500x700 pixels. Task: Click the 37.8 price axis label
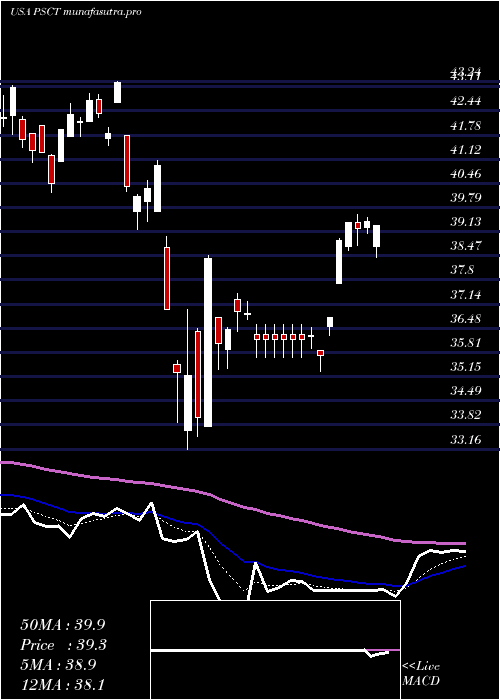(463, 270)
